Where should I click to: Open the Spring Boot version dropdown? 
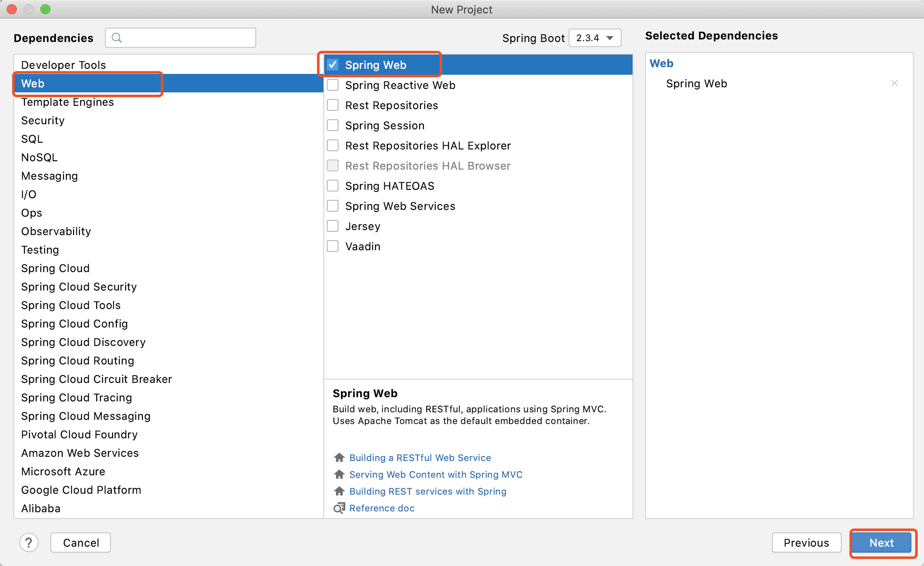coord(594,37)
